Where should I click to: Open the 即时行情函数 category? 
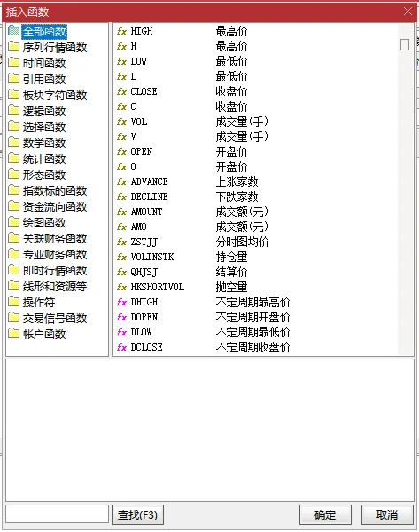(x=55, y=270)
